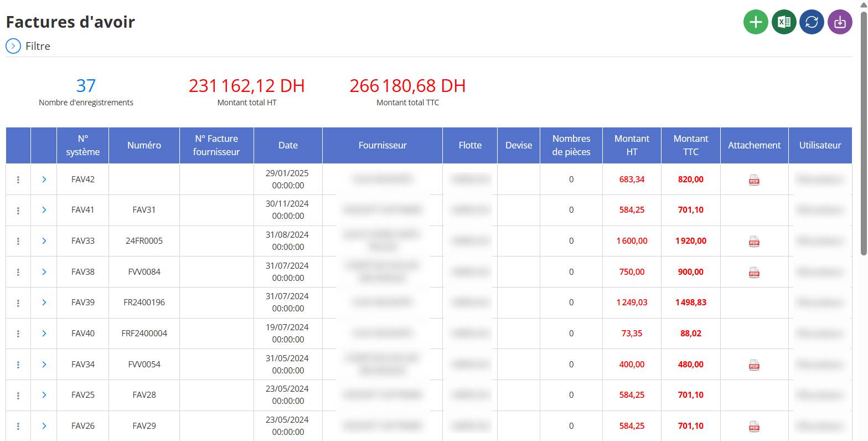868x441 pixels.
Task: Sort by the Nombres de pièces header
Action: [571, 145]
